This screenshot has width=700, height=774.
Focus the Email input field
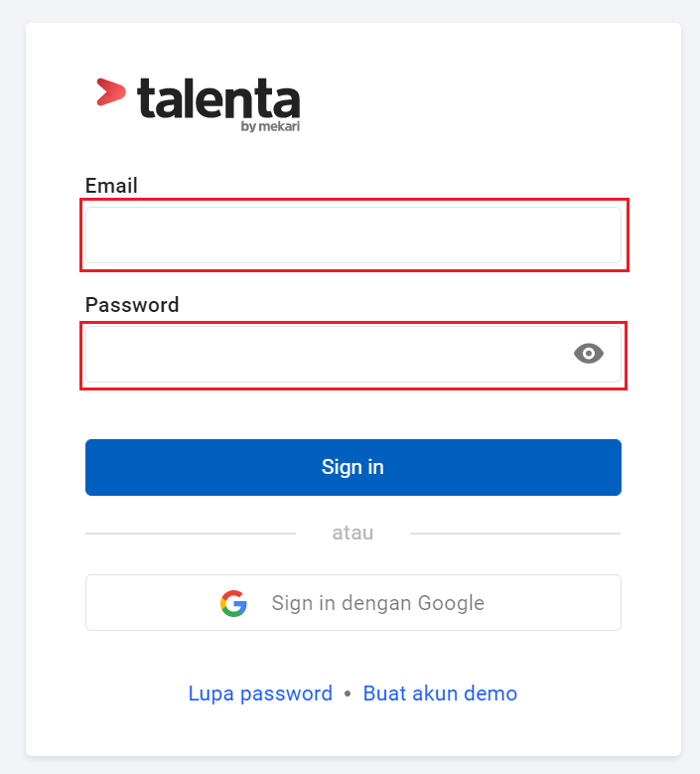tap(353, 234)
